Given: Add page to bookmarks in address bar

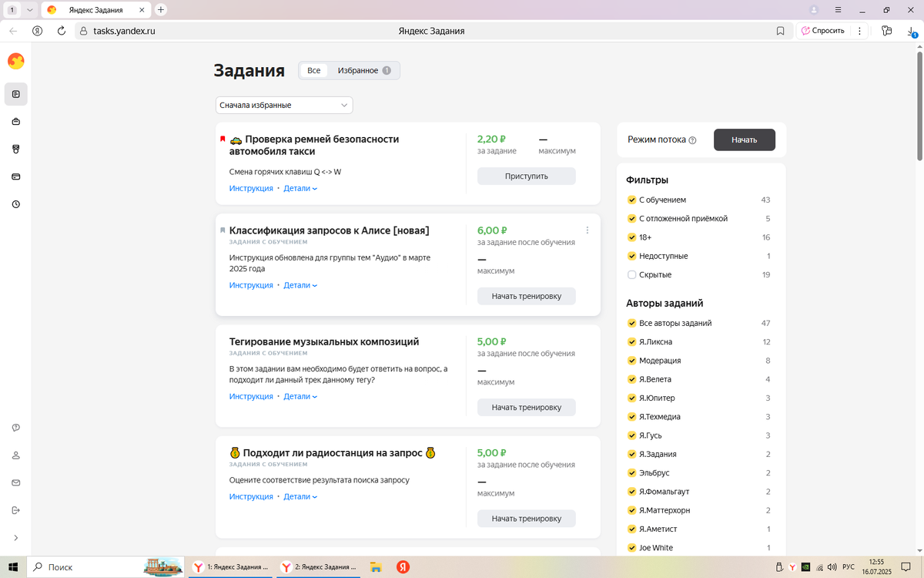Looking at the screenshot, I should (780, 31).
